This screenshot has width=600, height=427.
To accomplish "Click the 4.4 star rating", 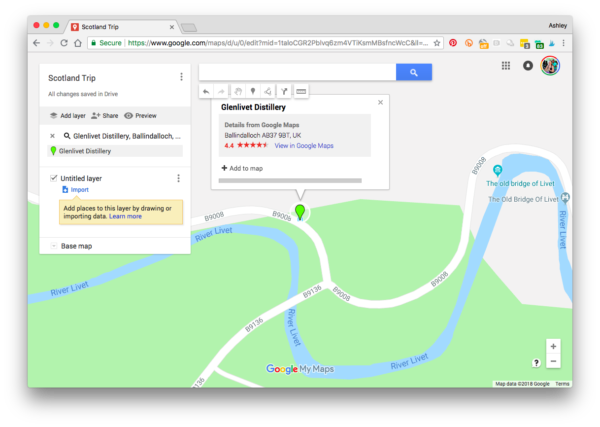I will (x=246, y=145).
